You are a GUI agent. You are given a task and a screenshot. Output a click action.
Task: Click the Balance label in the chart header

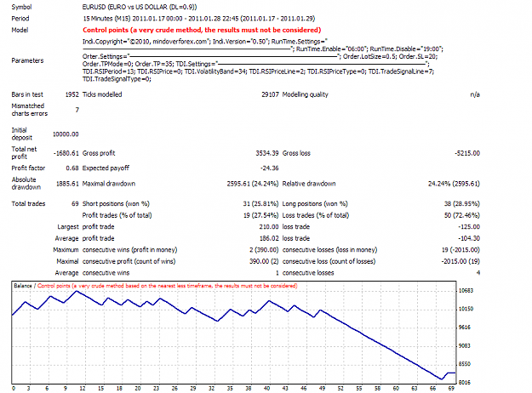[x=23, y=286]
